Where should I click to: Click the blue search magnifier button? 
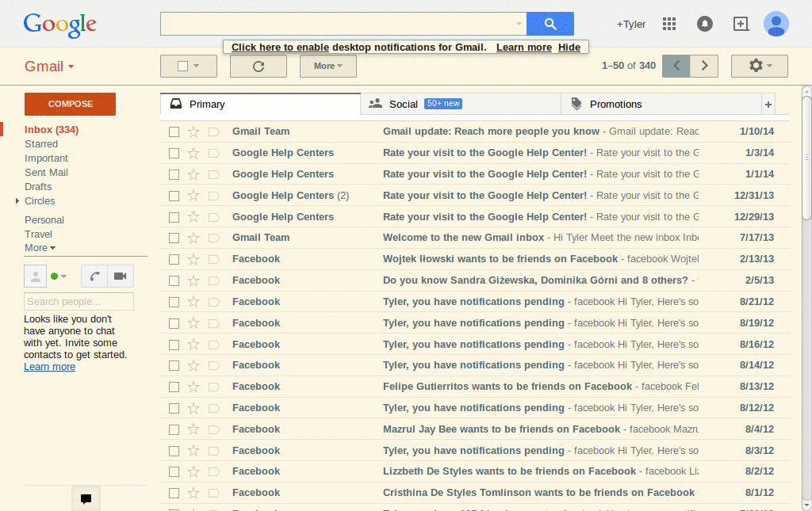[550, 24]
